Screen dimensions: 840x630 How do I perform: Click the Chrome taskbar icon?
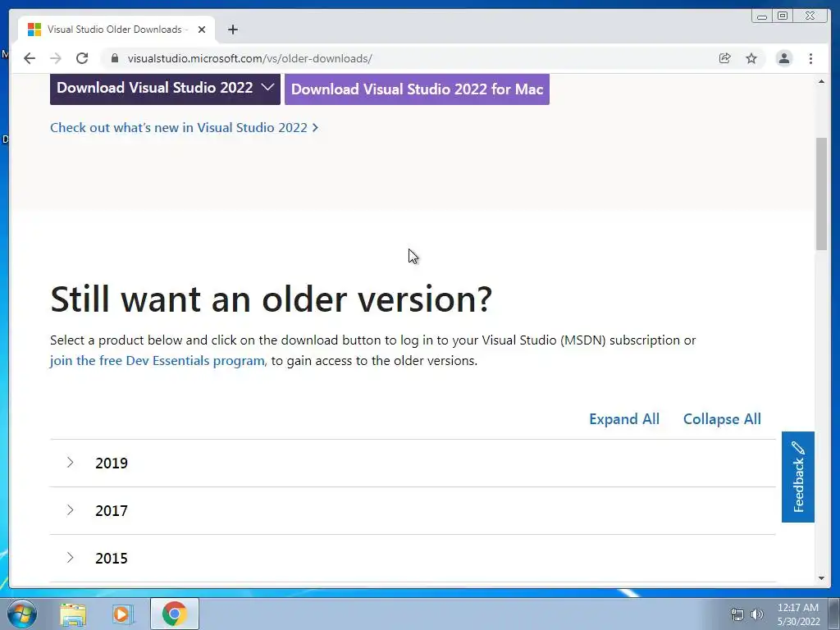point(174,614)
